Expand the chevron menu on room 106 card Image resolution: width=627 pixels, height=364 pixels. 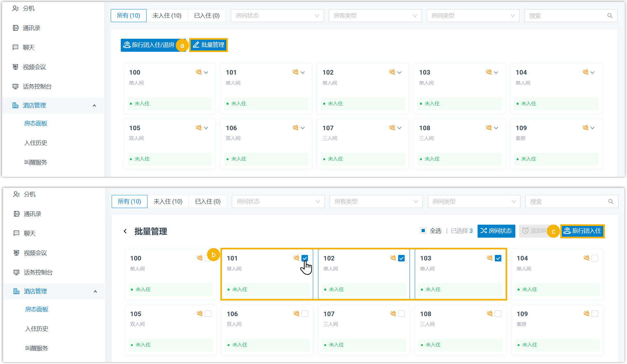[303, 128]
